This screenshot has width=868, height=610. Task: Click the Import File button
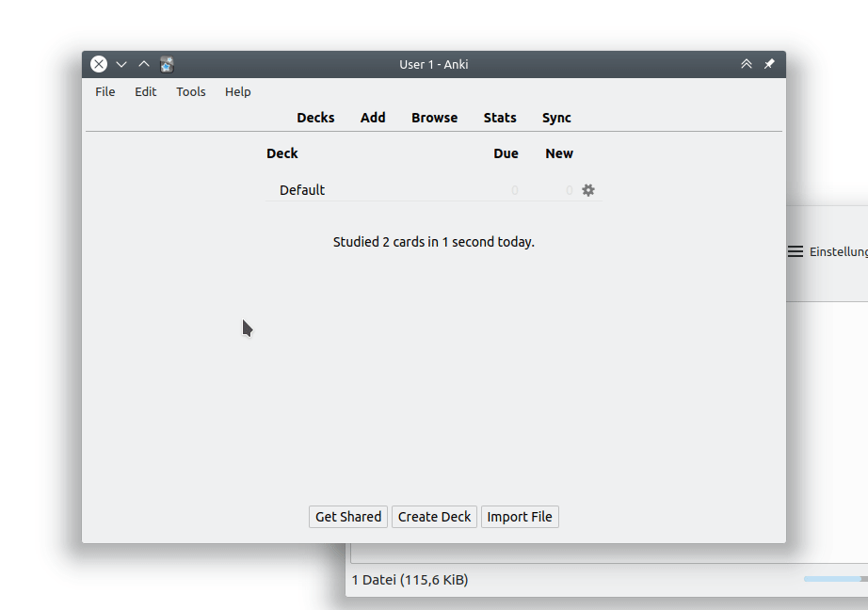coord(520,516)
